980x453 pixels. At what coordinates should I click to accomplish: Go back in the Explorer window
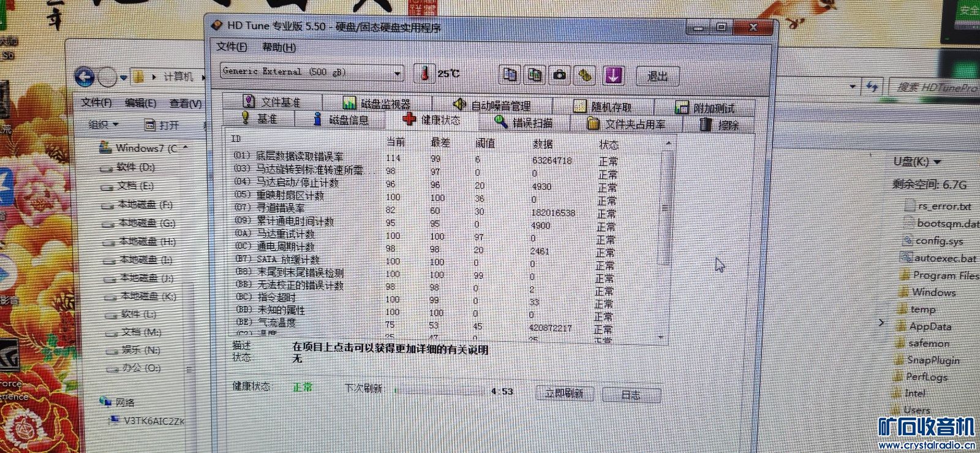pyautogui.click(x=85, y=77)
